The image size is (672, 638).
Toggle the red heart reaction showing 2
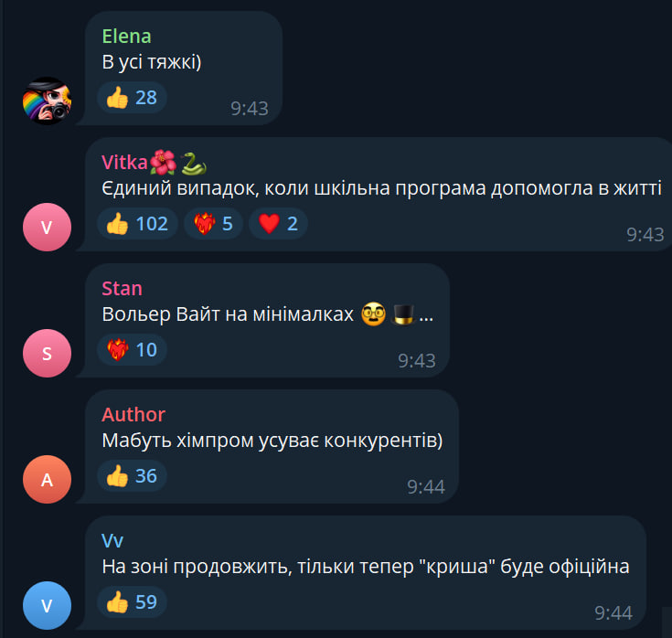[278, 224]
